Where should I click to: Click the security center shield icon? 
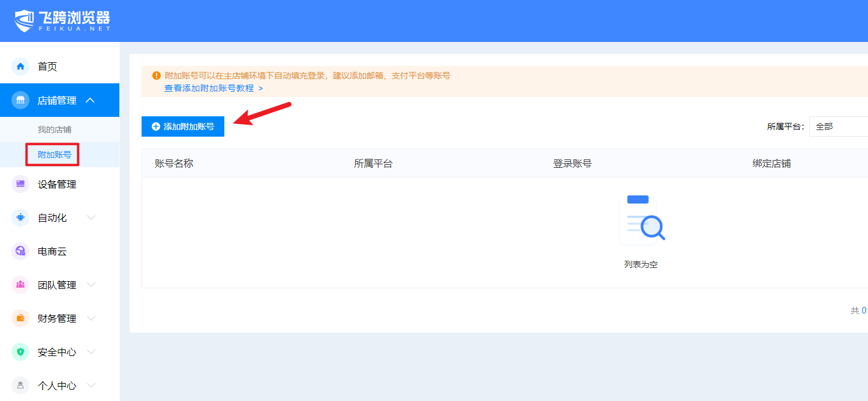[x=20, y=352]
